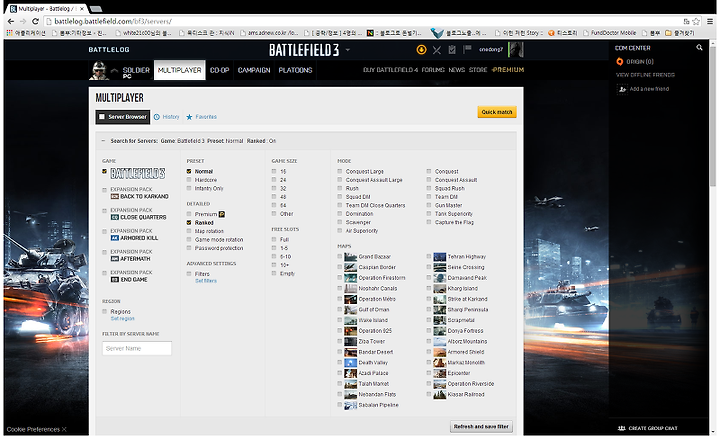
Task: Click the browser address bar
Action: (363, 21)
